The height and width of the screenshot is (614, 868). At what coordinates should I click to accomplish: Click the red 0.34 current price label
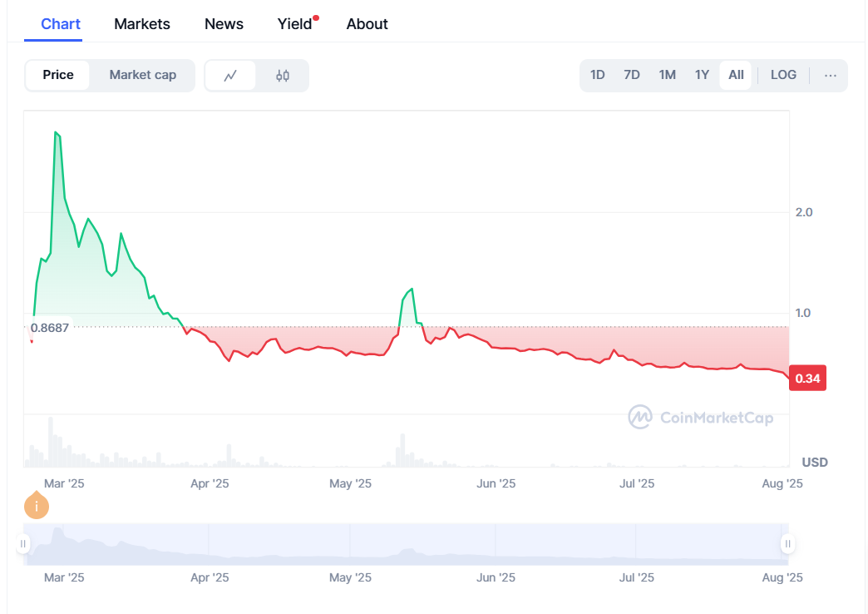807,379
